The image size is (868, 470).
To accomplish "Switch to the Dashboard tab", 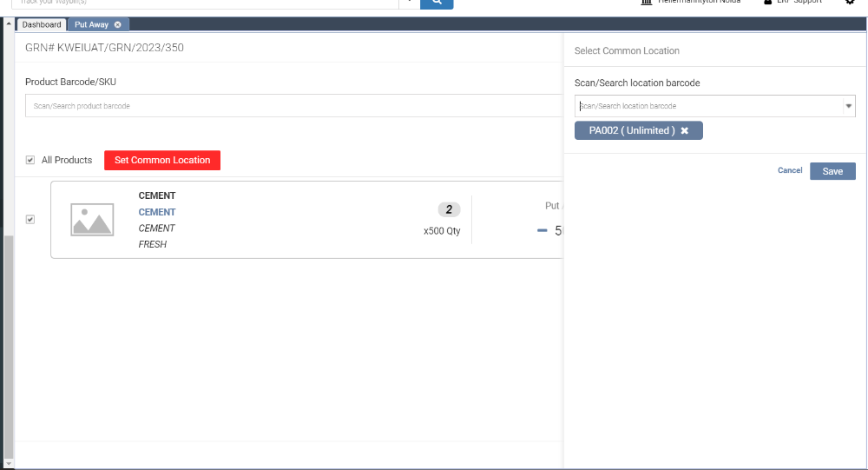I will pyautogui.click(x=42, y=24).
